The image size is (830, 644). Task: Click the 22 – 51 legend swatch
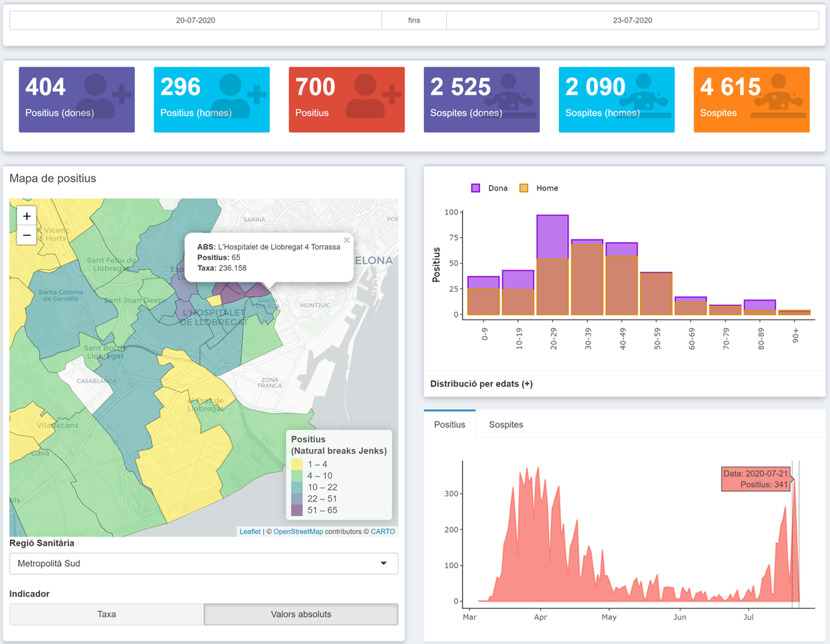tap(297, 499)
